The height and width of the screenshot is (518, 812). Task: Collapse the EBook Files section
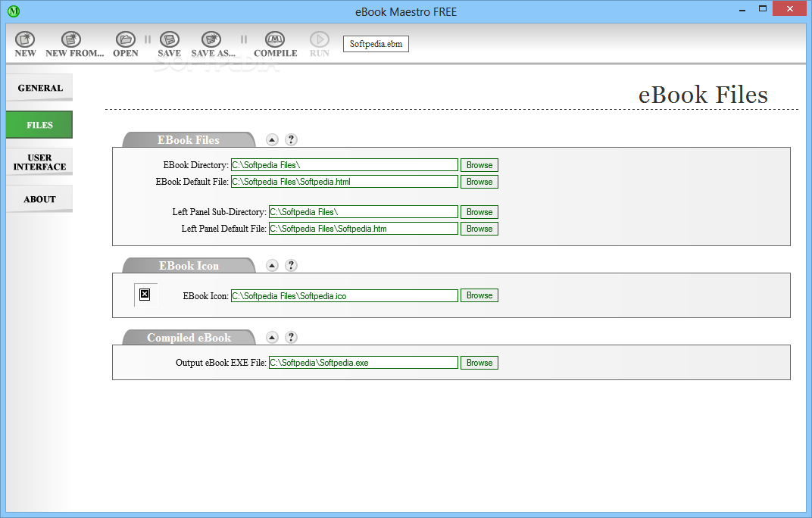[272, 139]
